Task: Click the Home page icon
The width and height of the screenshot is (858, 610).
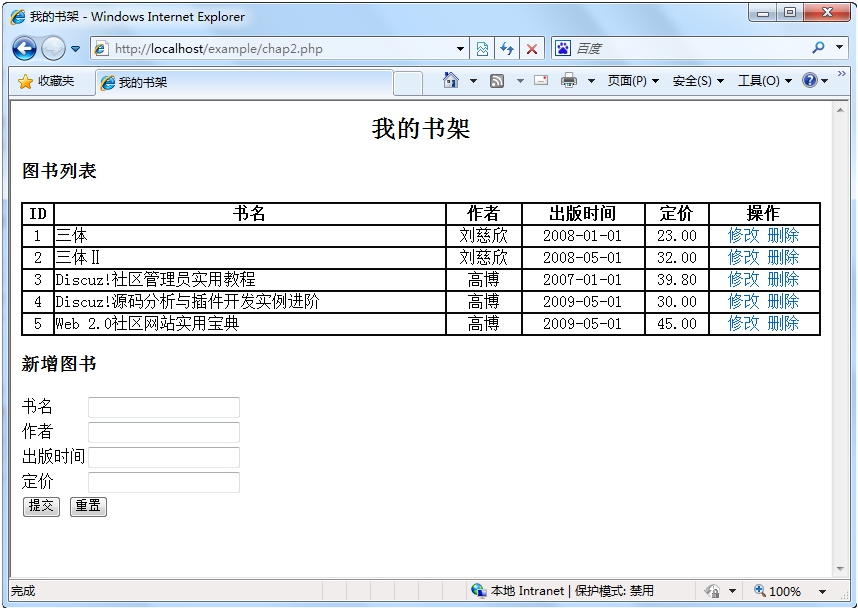Action: tap(451, 80)
